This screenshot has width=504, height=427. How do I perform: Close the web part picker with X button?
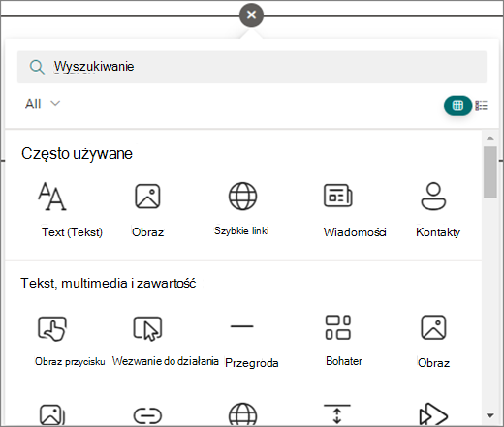coord(251,15)
